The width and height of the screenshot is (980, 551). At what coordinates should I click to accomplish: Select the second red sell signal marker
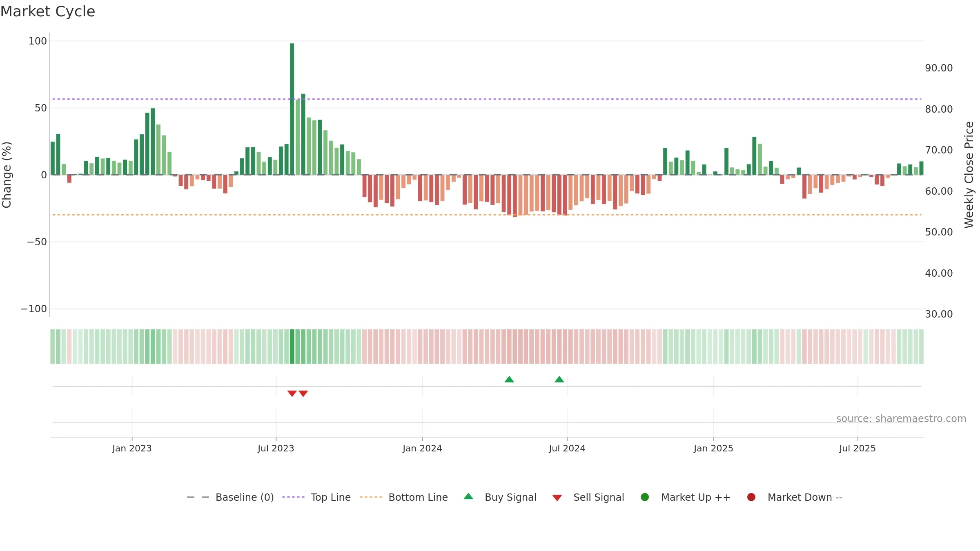click(x=303, y=393)
